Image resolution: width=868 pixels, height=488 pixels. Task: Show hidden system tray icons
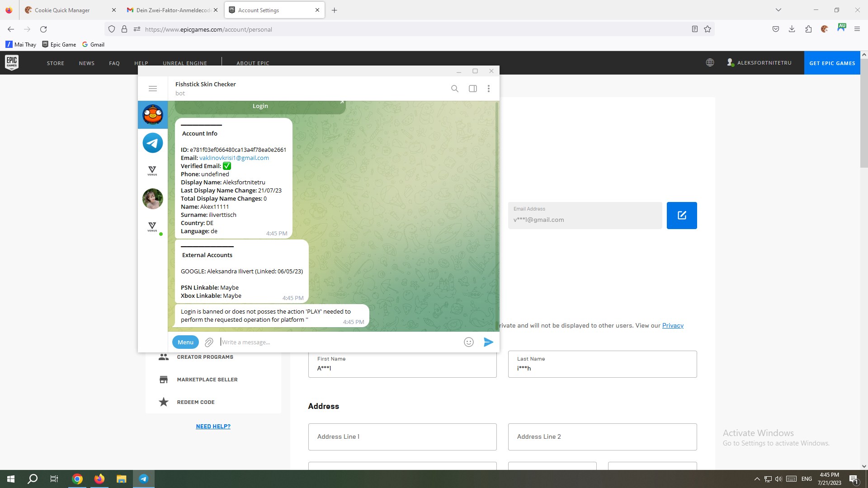click(x=757, y=479)
